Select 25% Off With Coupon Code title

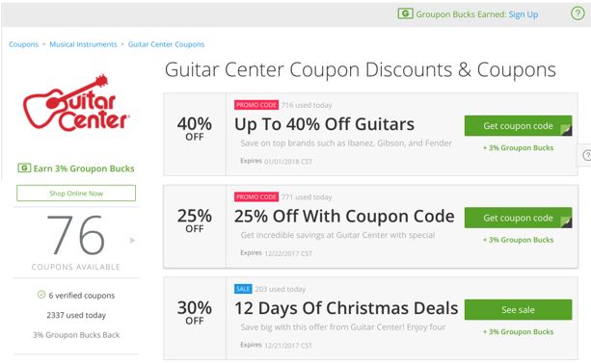(x=344, y=216)
